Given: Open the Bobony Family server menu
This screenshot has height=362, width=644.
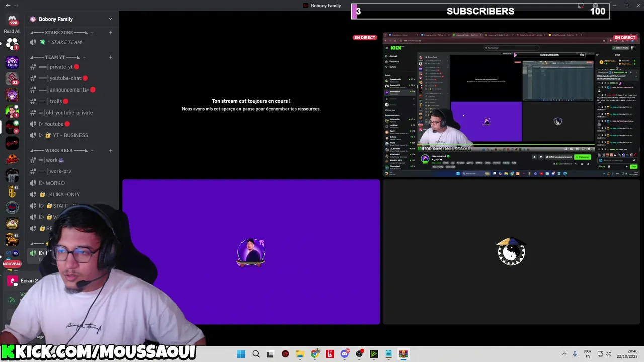Looking at the screenshot, I should (x=71, y=19).
